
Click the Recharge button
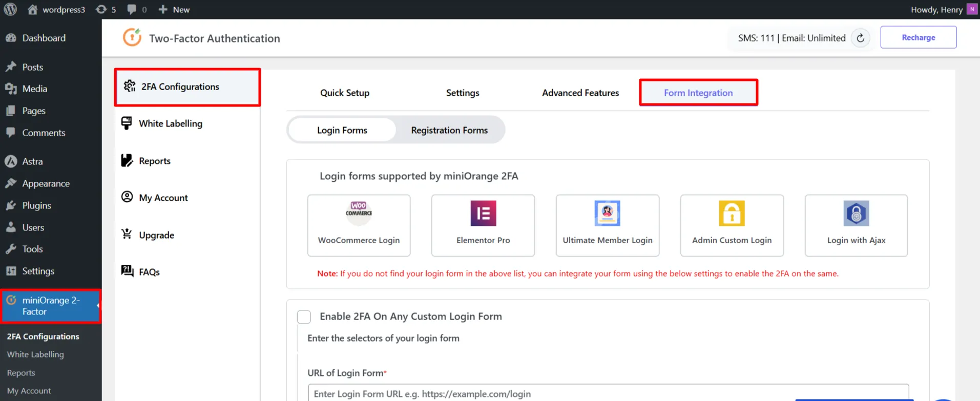tap(918, 37)
